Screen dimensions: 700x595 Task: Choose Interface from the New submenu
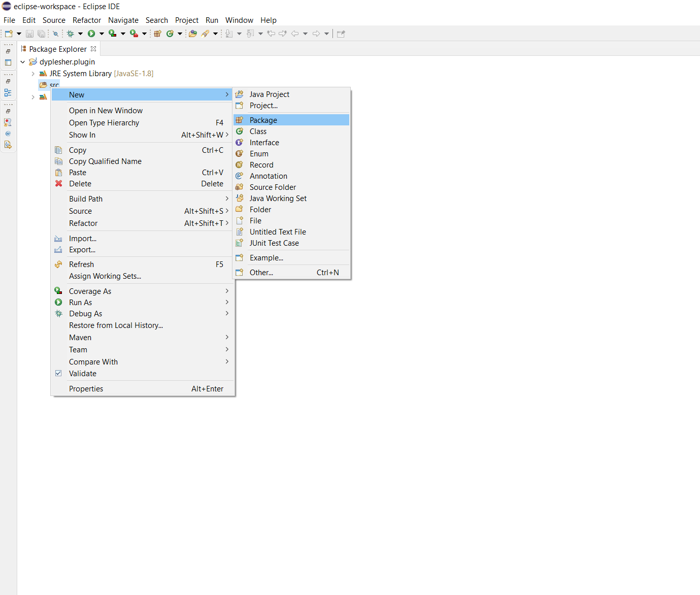click(x=291, y=143)
